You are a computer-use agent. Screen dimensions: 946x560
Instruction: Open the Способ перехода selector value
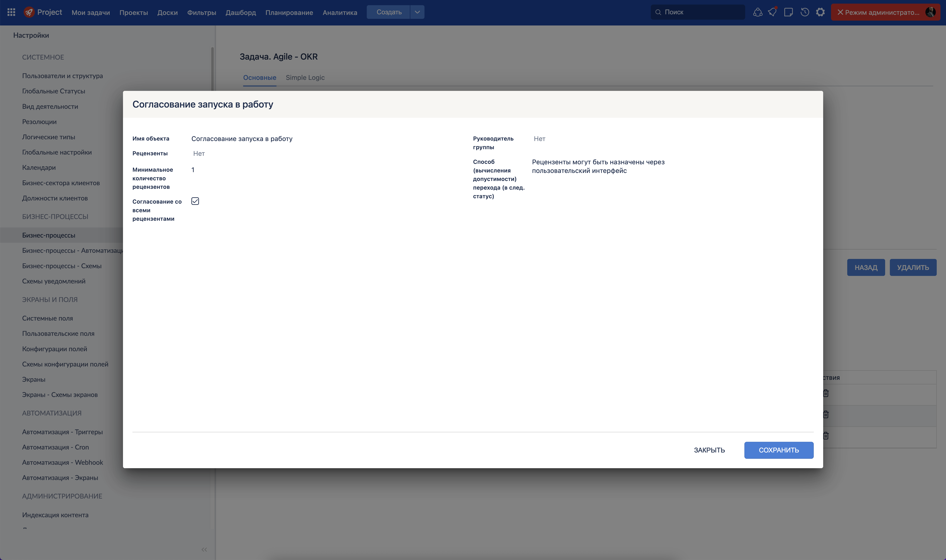(x=598, y=166)
